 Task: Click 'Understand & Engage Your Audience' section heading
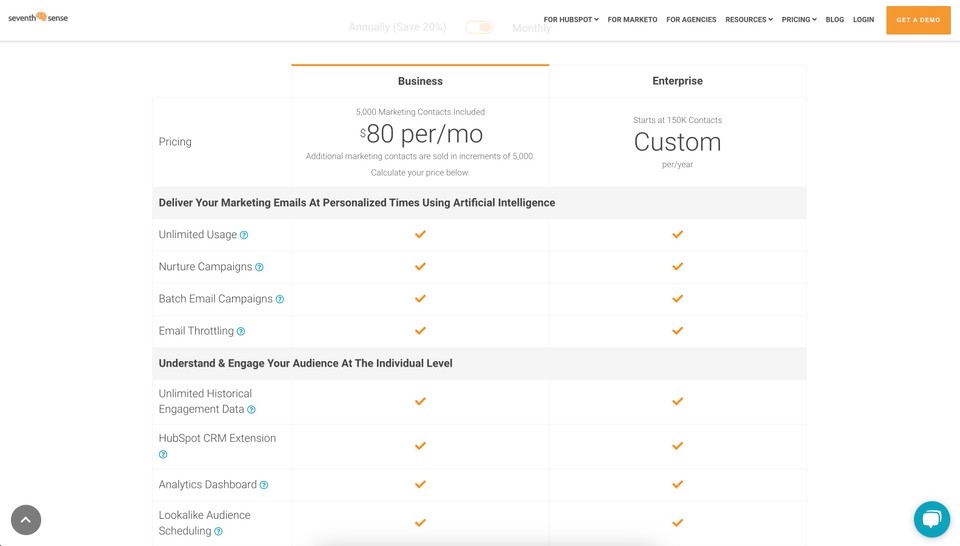pos(306,363)
